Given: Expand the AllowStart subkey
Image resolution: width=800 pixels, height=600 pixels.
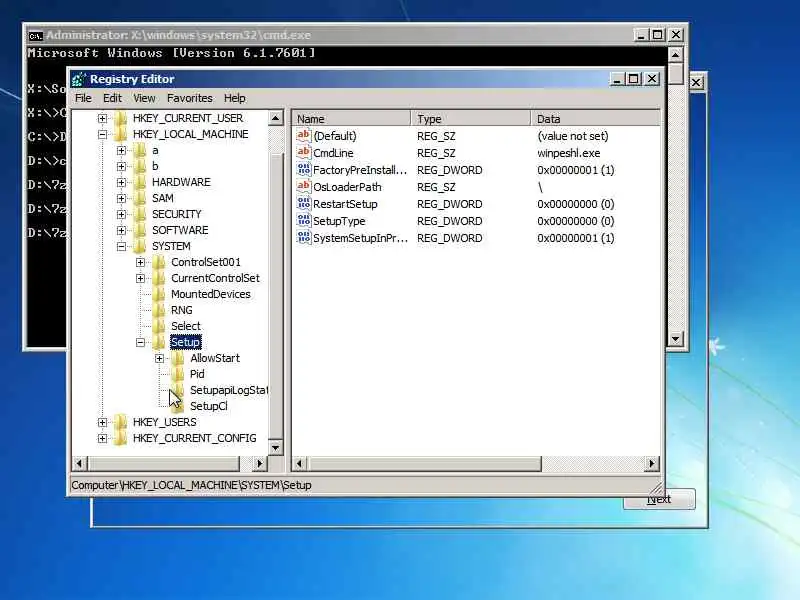Looking at the screenshot, I should (x=160, y=358).
